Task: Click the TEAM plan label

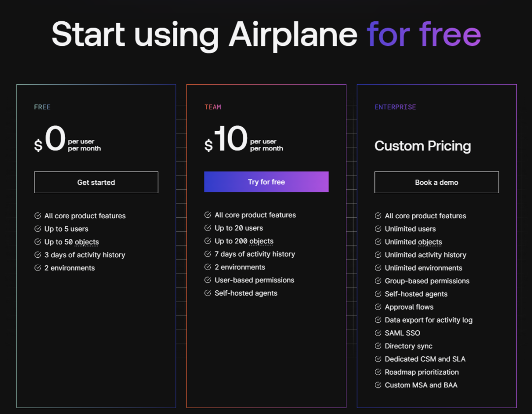Action: pos(213,107)
